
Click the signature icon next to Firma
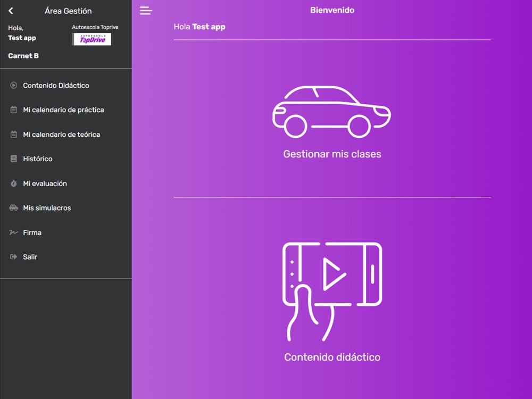[x=14, y=232]
